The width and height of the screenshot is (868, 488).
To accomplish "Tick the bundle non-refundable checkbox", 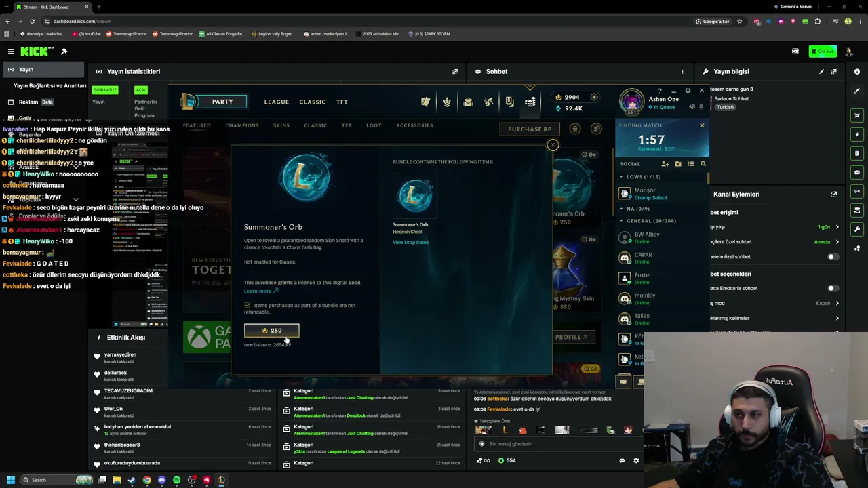I will click(x=247, y=305).
